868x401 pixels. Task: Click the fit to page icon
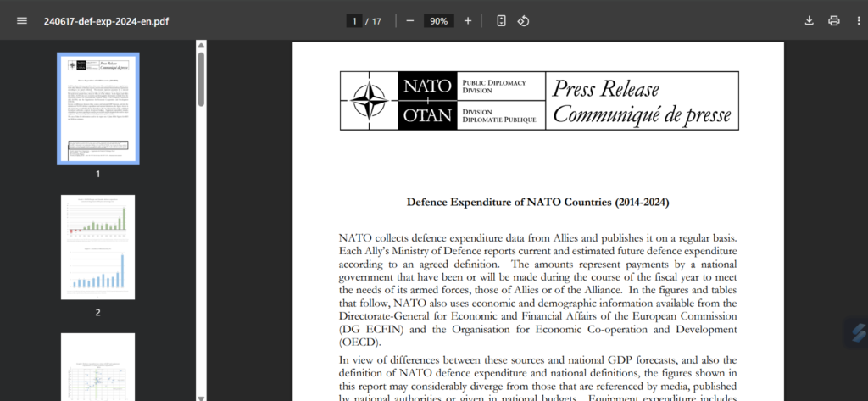(x=501, y=21)
